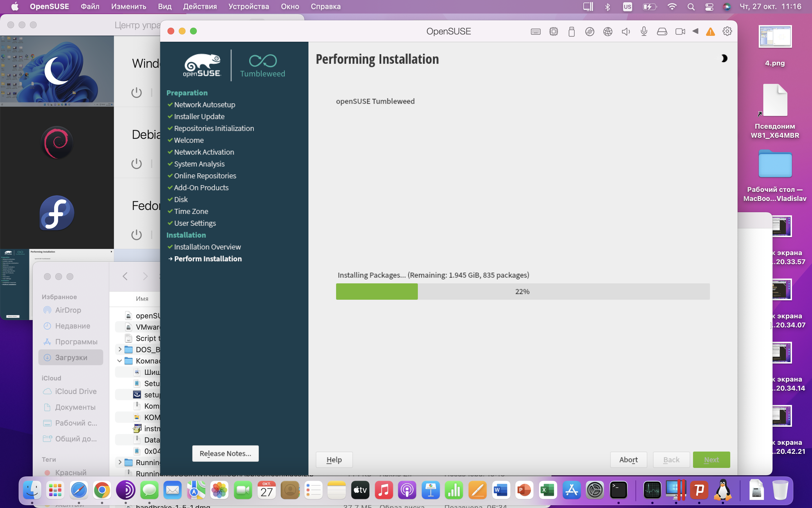Open System Preferences from the Dock
The width and height of the screenshot is (812, 508).
(595, 490)
